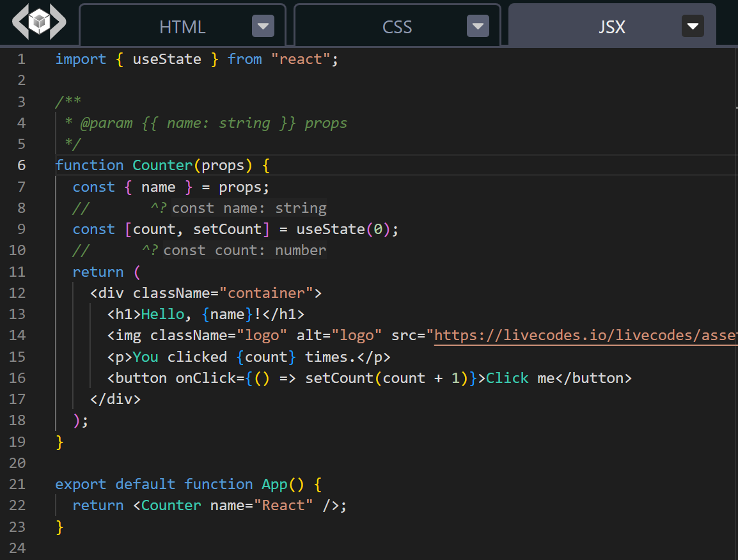Select the active JSX tab
The height and width of the screenshot is (560, 738).
tap(612, 27)
